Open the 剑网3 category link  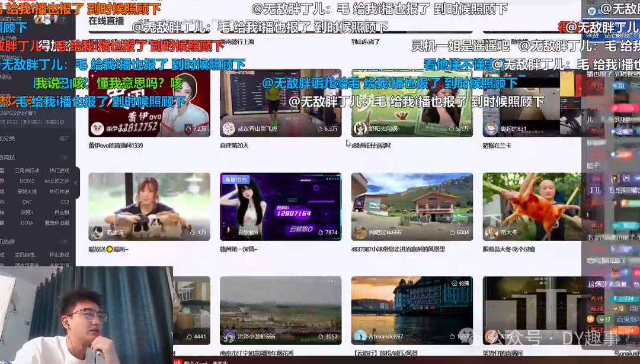pyautogui.click(x=27, y=212)
